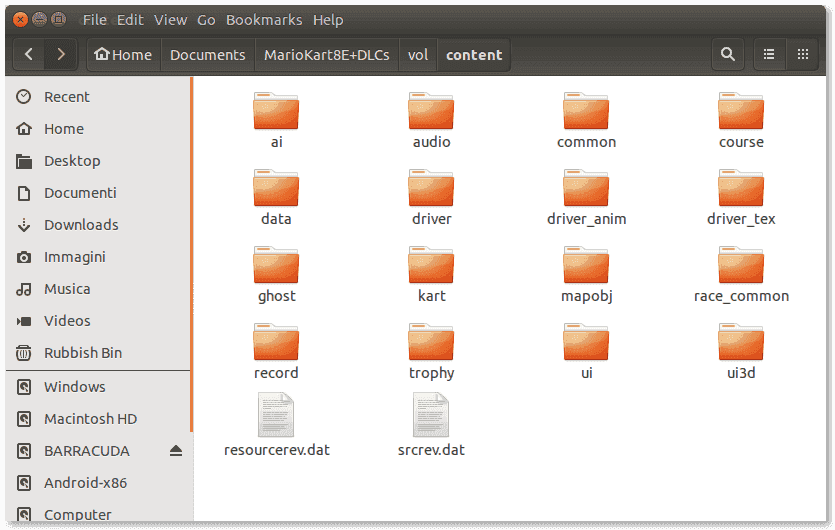The image size is (835, 530).
Task: Open the Edit menu
Action: coord(130,20)
